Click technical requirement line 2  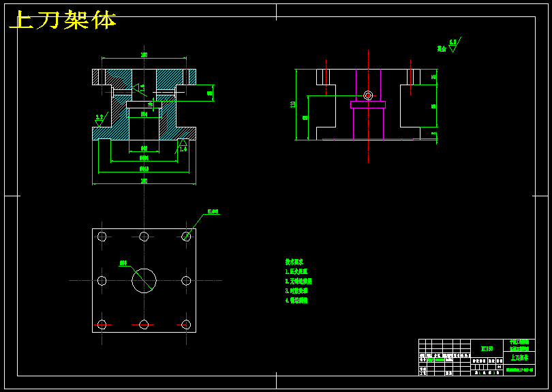coord(298,281)
